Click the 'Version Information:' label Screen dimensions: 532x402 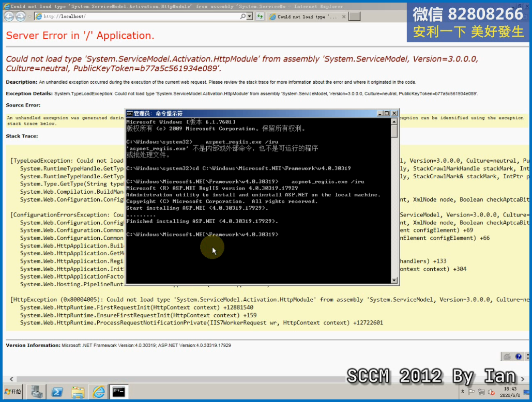(x=33, y=345)
